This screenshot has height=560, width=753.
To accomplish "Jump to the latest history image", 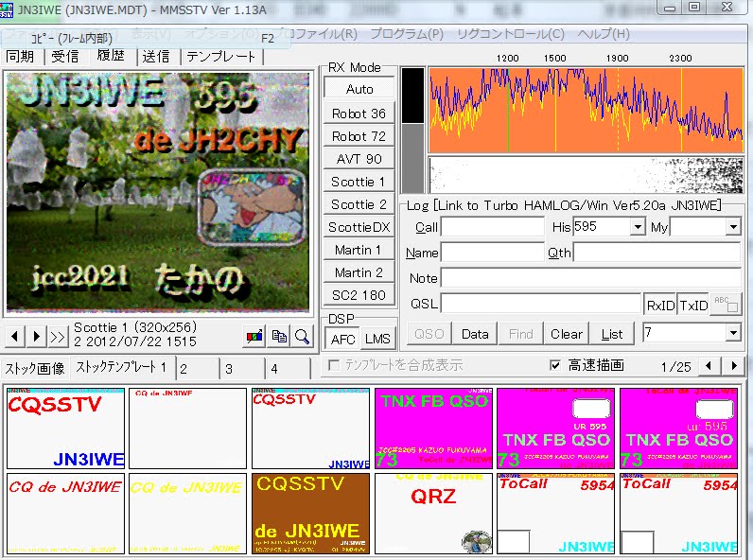I will point(58,337).
